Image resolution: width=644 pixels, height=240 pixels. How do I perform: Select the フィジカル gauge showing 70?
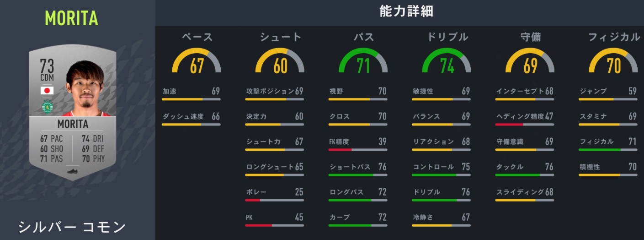pyautogui.click(x=614, y=63)
